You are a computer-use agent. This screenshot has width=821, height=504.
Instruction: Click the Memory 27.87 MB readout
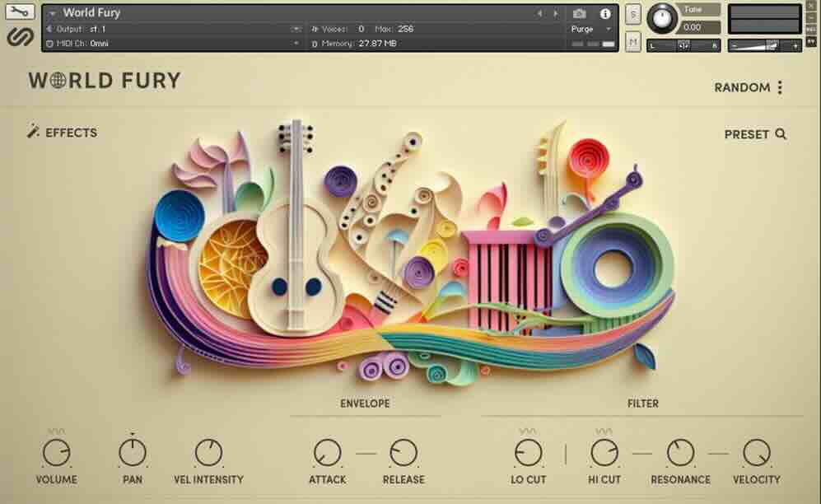click(377, 44)
